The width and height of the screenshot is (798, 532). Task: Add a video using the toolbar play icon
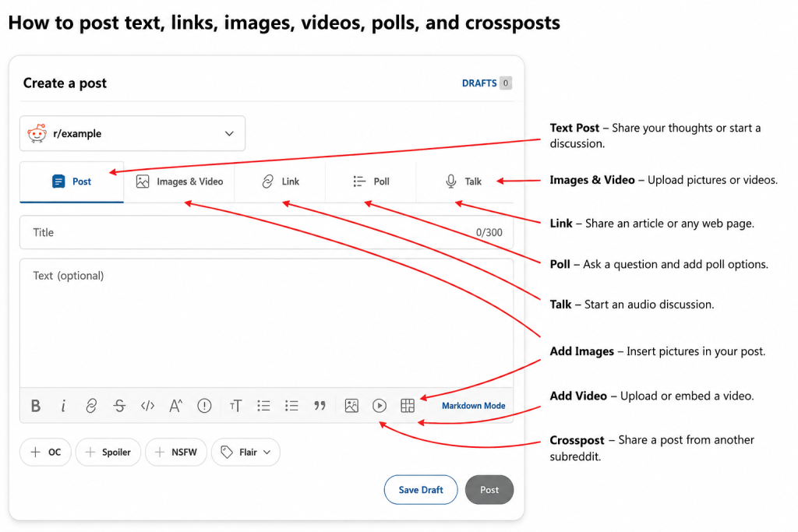point(380,405)
